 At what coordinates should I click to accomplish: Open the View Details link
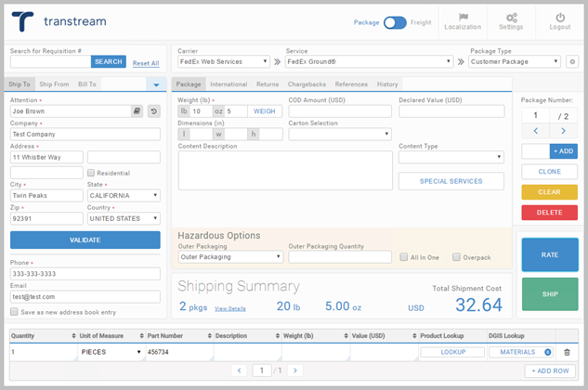[x=229, y=308]
